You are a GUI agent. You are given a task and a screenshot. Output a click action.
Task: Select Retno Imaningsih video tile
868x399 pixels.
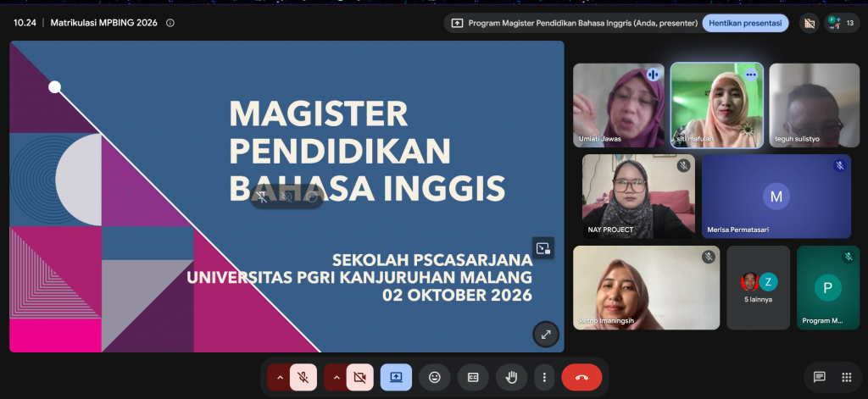tap(646, 288)
